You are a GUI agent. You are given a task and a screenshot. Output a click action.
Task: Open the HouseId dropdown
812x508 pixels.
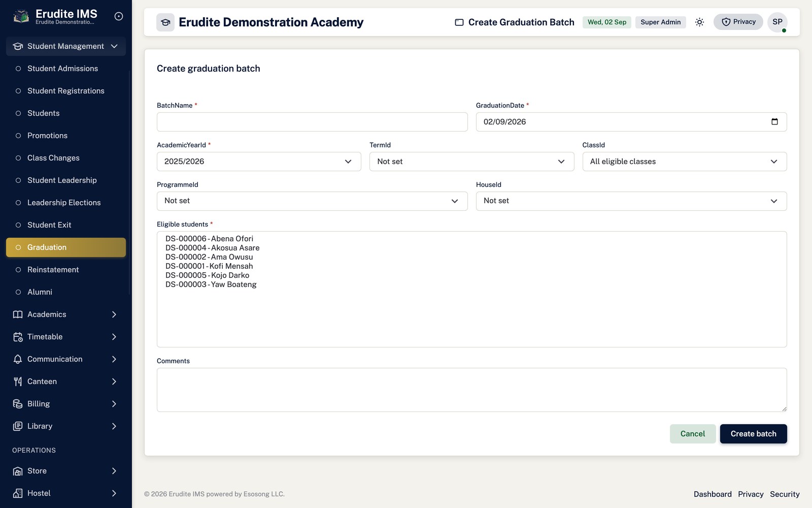tap(631, 201)
